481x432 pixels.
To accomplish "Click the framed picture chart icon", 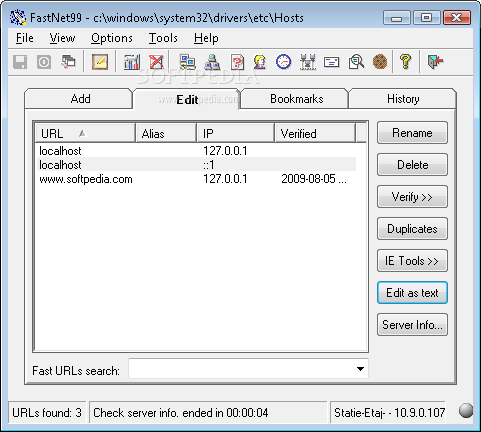I will (100, 62).
